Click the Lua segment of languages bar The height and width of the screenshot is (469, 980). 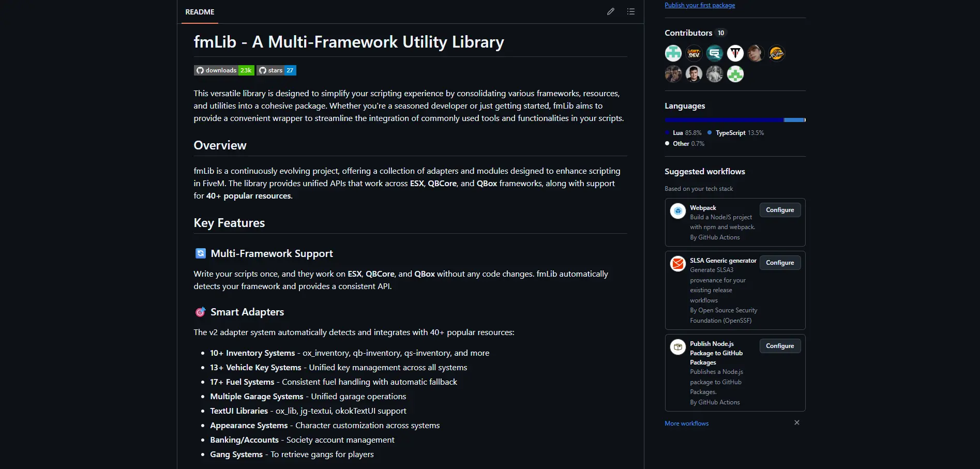point(724,120)
